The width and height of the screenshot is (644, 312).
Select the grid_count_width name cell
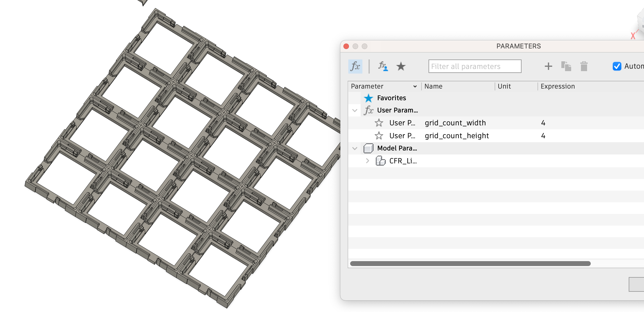(x=455, y=123)
